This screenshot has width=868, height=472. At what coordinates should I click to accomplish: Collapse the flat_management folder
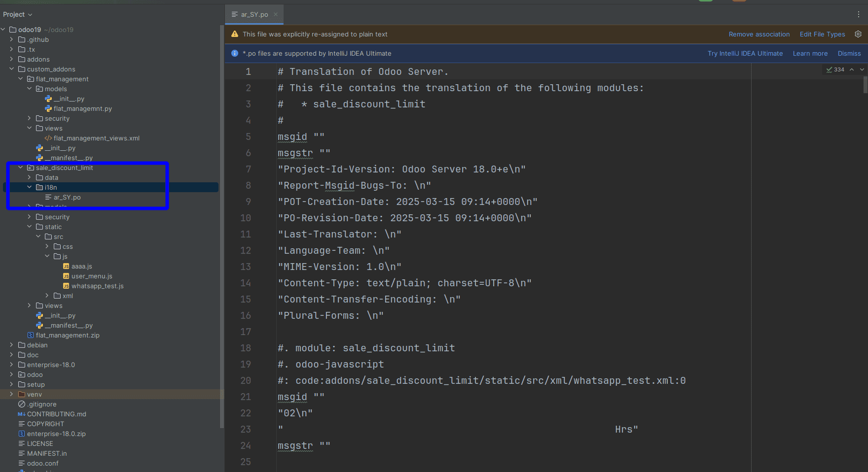[20, 79]
